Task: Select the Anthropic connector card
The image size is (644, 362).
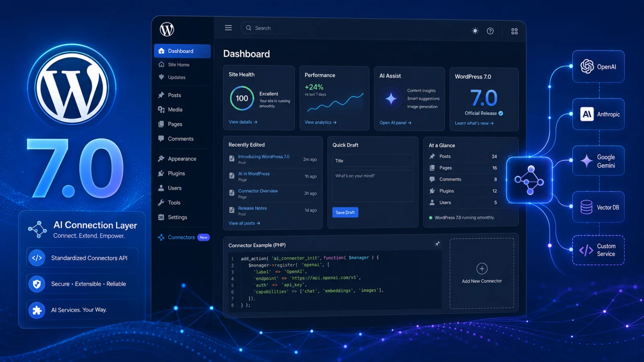Action: (x=599, y=114)
